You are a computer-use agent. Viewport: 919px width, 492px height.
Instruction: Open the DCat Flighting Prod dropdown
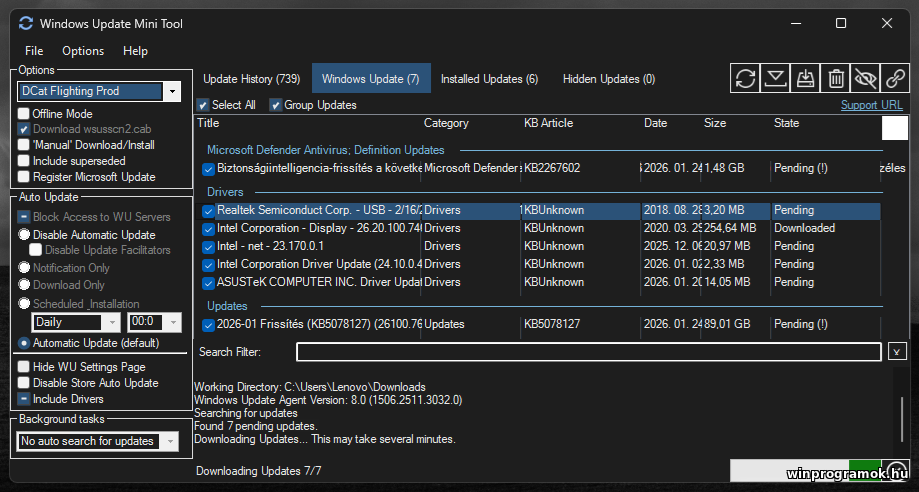point(172,91)
